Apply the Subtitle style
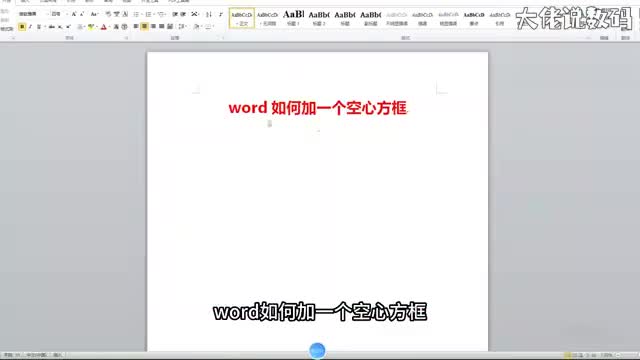640x360 pixels. tap(370, 18)
